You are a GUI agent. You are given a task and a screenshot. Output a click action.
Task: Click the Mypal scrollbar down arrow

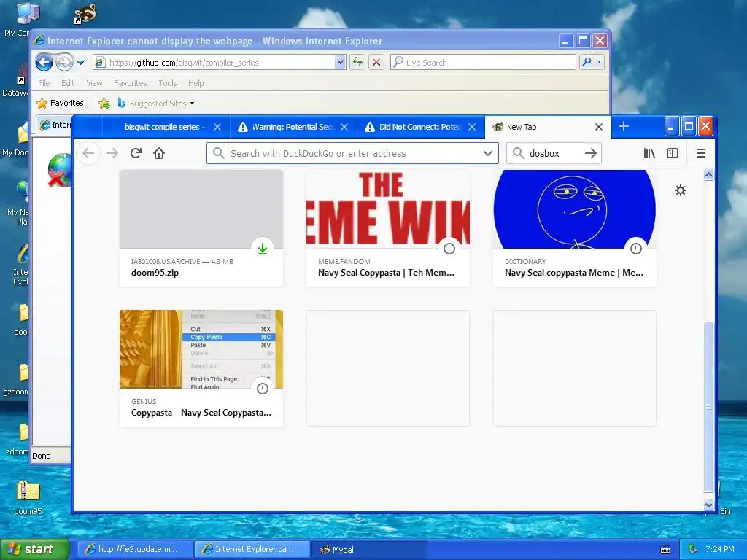[x=708, y=505]
